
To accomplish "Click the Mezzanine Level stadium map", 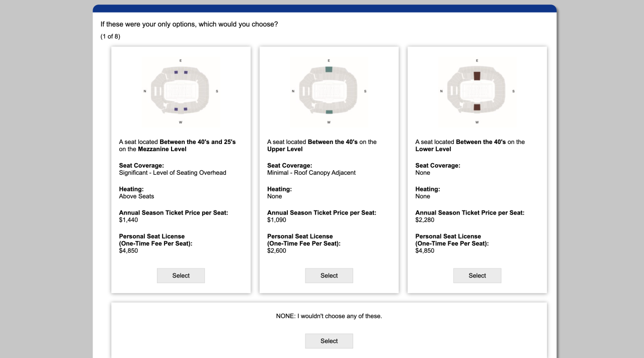I will click(181, 92).
